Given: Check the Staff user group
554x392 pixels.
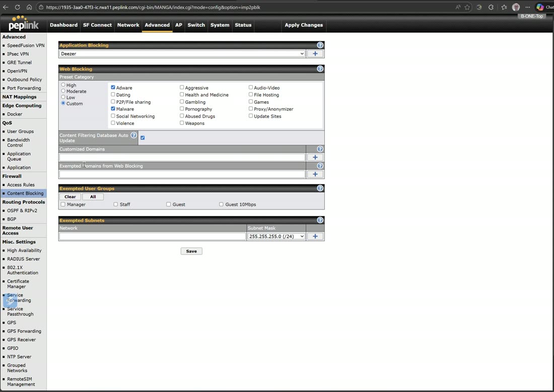Looking at the screenshot, I should [115, 204].
